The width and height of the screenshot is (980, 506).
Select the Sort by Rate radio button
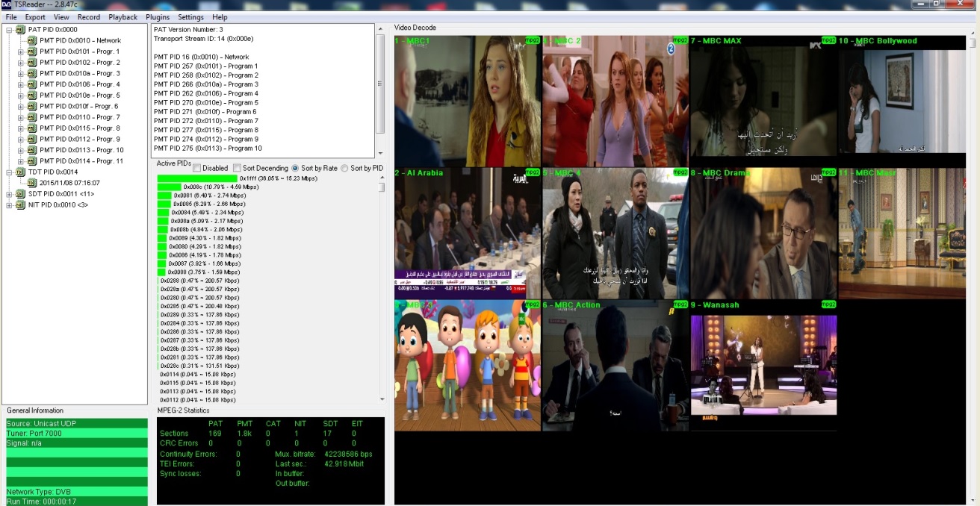tap(296, 169)
